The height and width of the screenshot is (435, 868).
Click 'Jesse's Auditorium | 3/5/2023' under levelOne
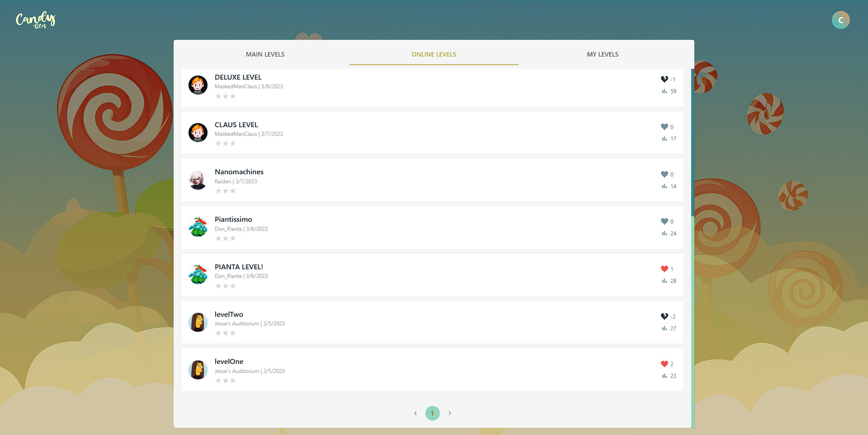(x=250, y=371)
